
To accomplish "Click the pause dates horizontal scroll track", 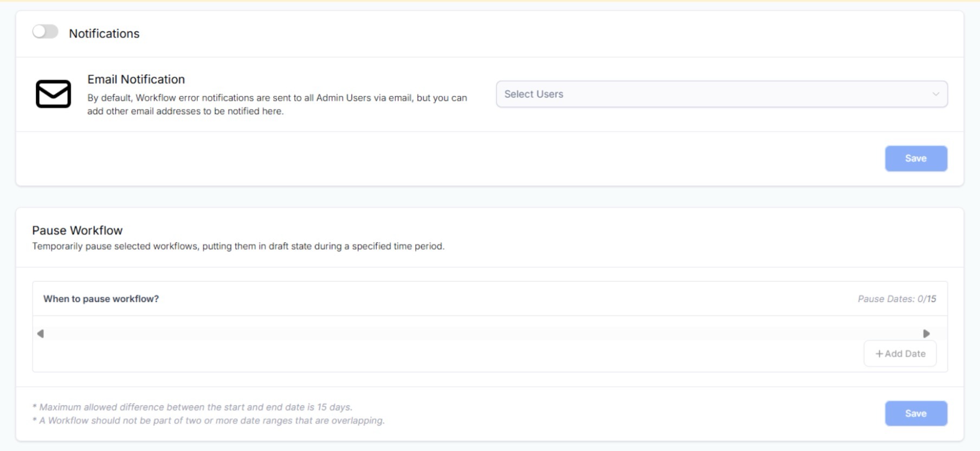I will tap(482, 333).
